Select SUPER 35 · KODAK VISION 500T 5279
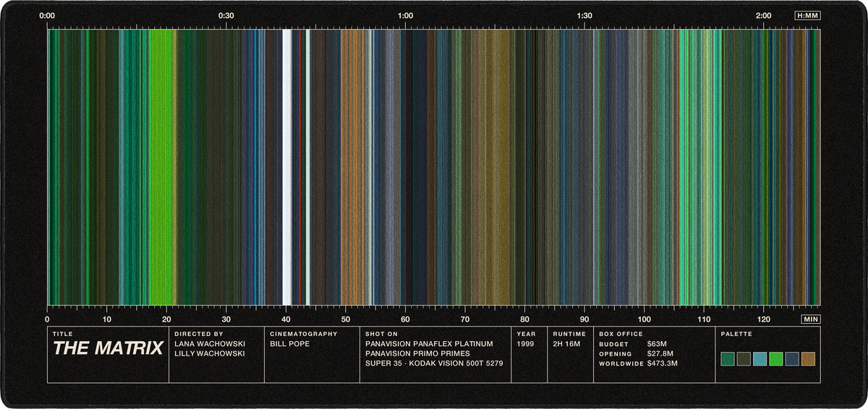Screen dimensions: 868x409 pyautogui.click(x=434, y=363)
